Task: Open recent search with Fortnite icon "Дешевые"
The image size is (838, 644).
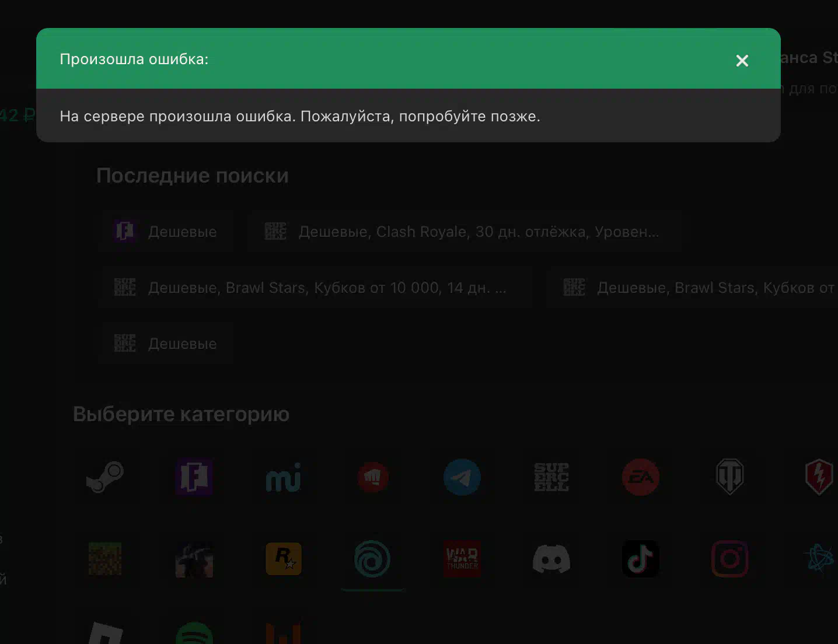Action: 166,232
